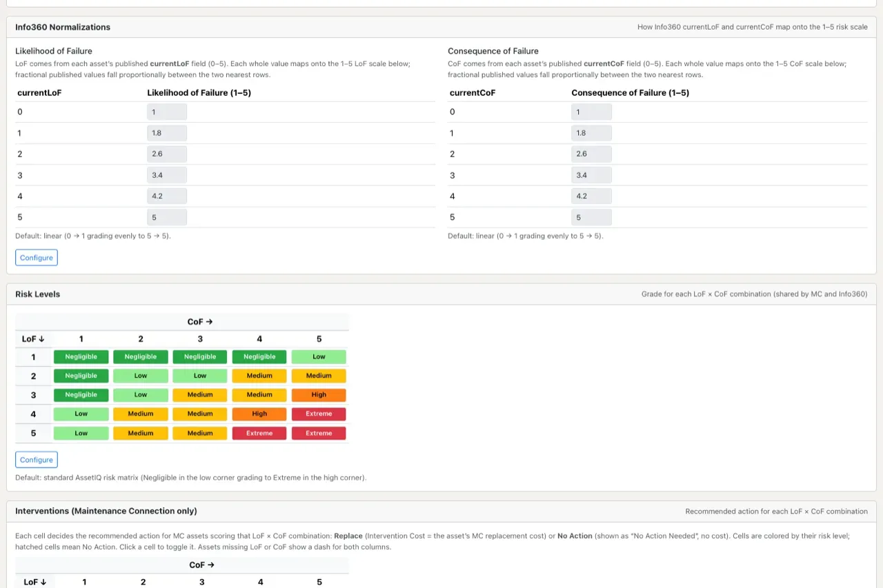Select the CoF value field for currentCoF 0
This screenshot has height=588, width=883.
tap(591, 112)
